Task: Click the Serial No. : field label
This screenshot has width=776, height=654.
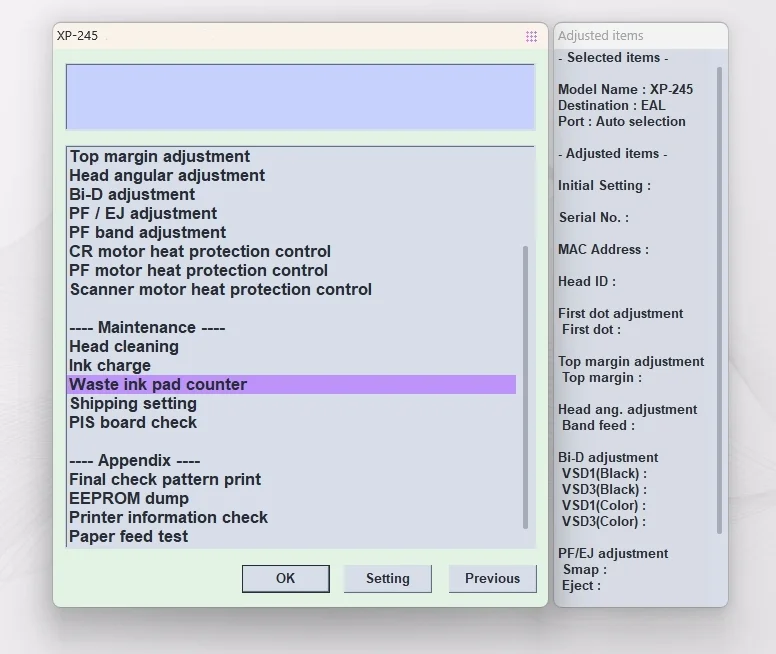Action: 594,217
